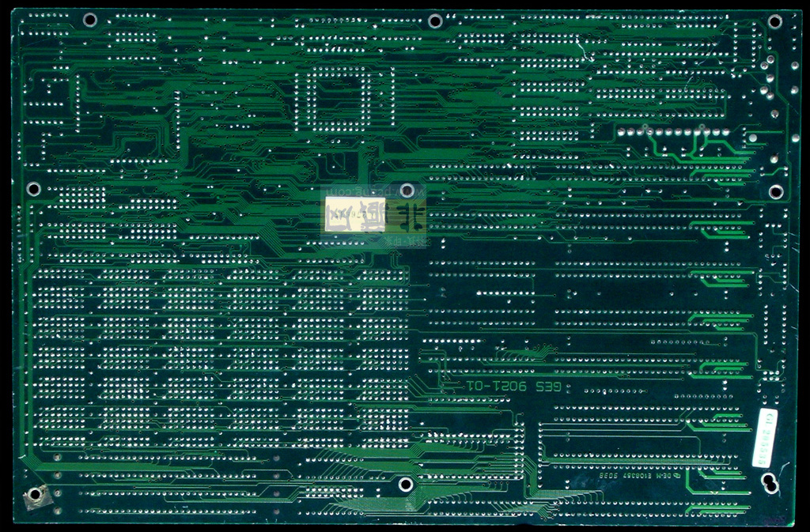
Task: Click the top-left corner mounting hole
Action: tap(90, 20)
